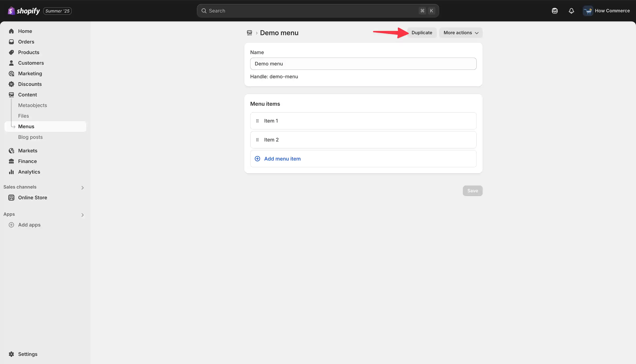Click the Content sidebar icon
Image resolution: width=636 pixels, height=364 pixels.
click(x=11, y=95)
